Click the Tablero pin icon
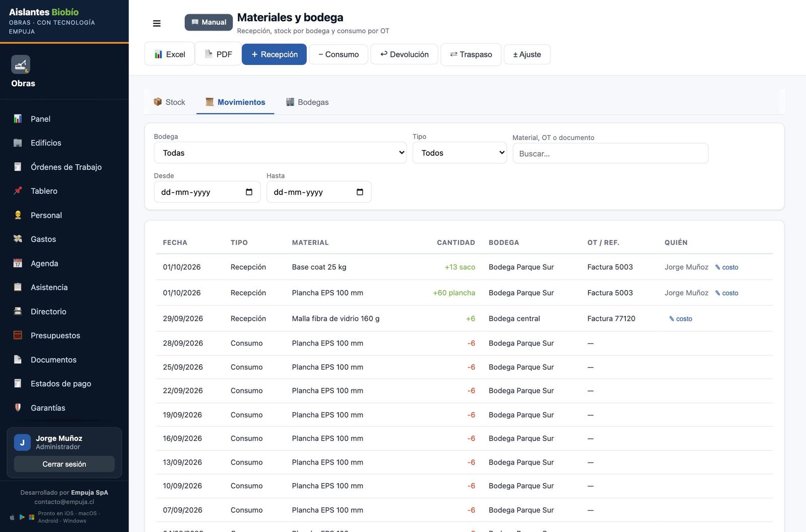Viewport: 806px width, 532px height. [18, 191]
